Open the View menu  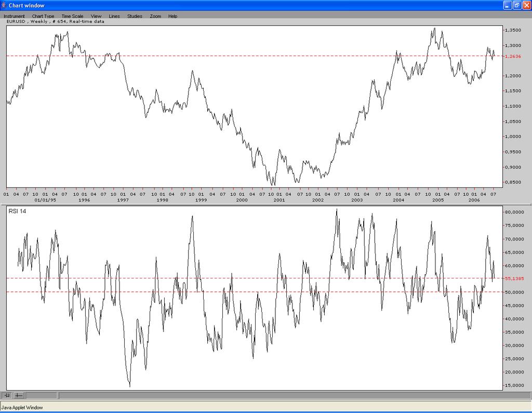[96, 16]
